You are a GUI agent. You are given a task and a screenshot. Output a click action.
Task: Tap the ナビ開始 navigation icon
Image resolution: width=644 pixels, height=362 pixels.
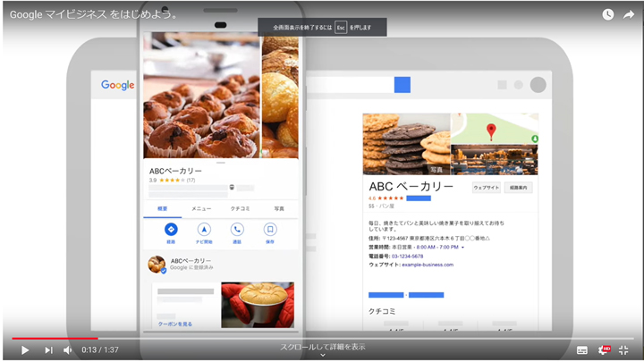coord(204,230)
